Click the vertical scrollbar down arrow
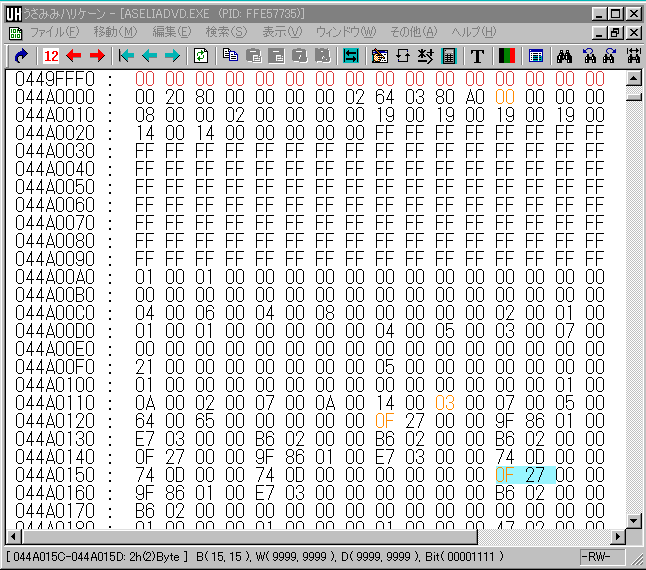The height and width of the screenshot is (570, 646). click(633, 521)
